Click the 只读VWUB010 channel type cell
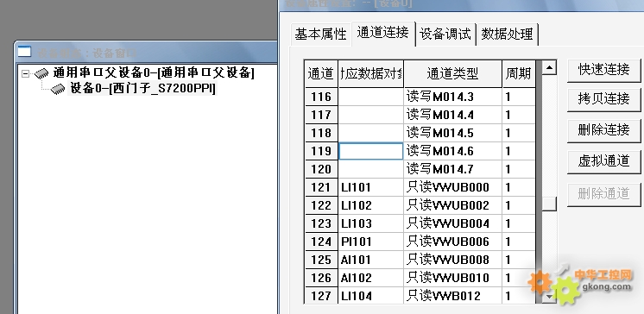Viewport: 644px width, 314px height. [452, 278]
